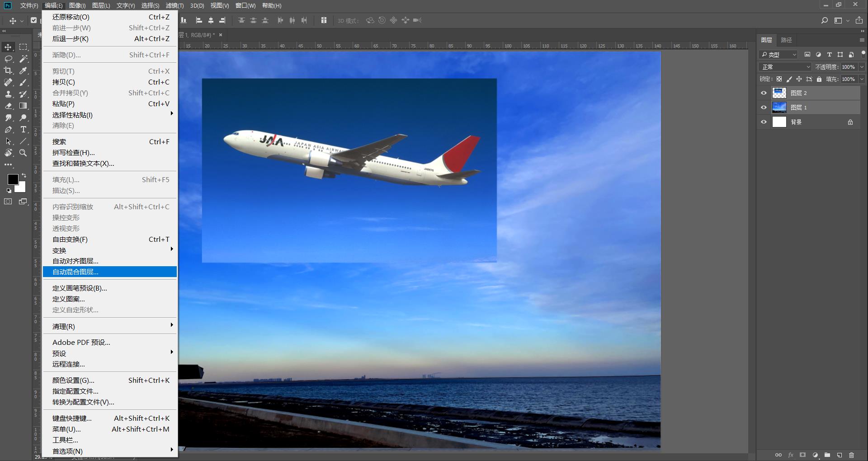Expand the 预设 submenu
Screen dimensions: 868x461
[x=110, y=353]
